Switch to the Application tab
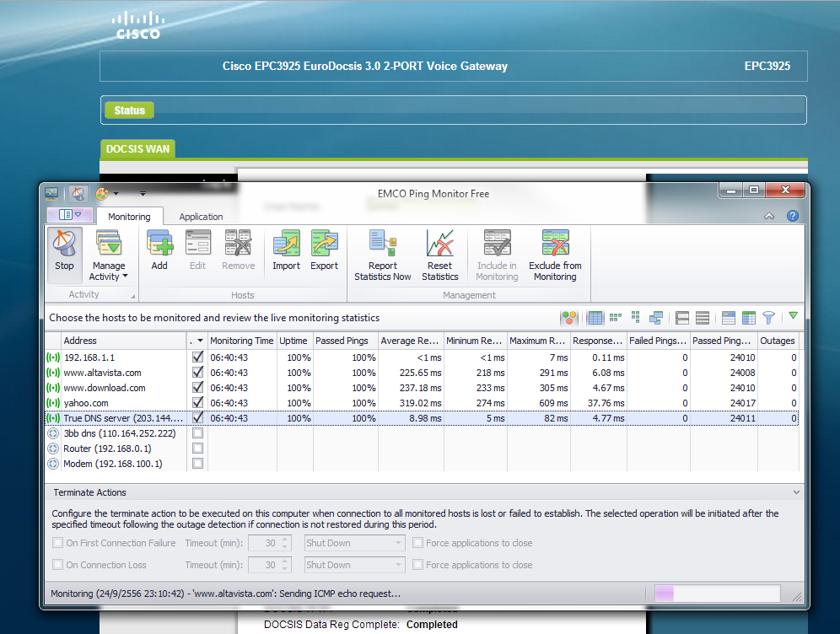Screen dimensions: 840x634 pyautogui.click(x=201, y=217)
